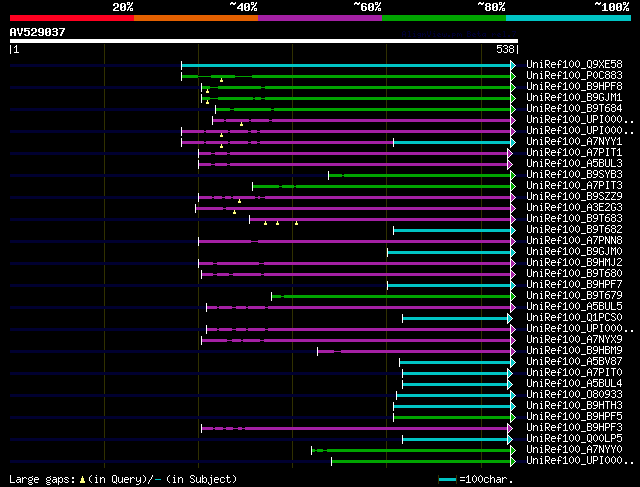The height and width of the screenshot is (487, 640).
Task: Open the hit UniRef100_P0C883
Action: [574, 76]
